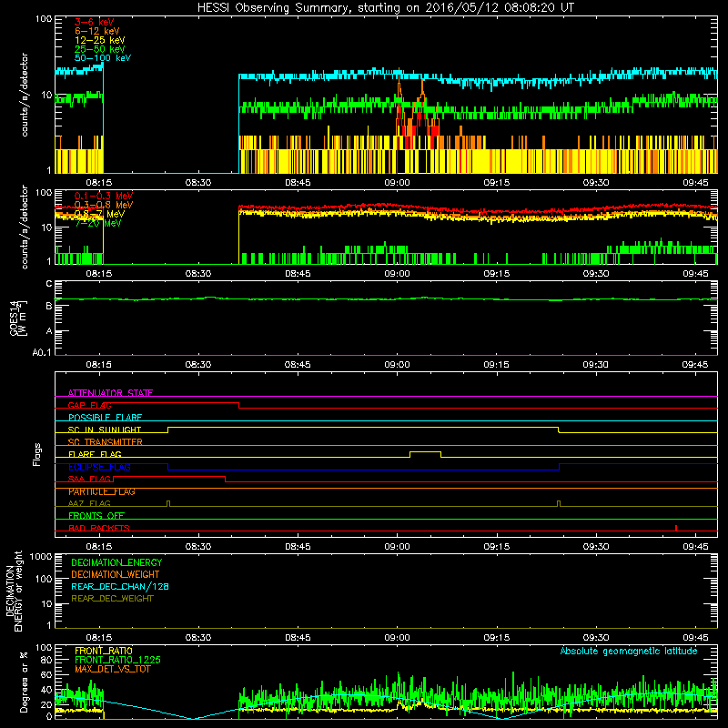
Task: Click the Degrees or % axis title
Action: coord(24,682)
